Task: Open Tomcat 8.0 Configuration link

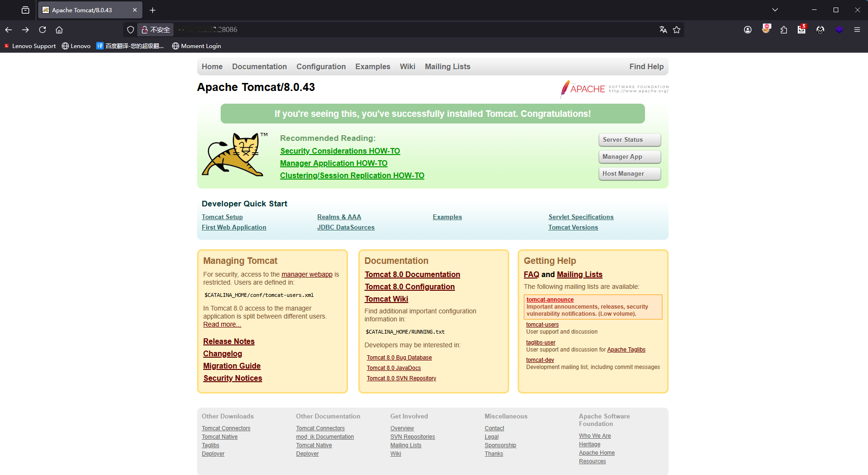Action: 409,287
